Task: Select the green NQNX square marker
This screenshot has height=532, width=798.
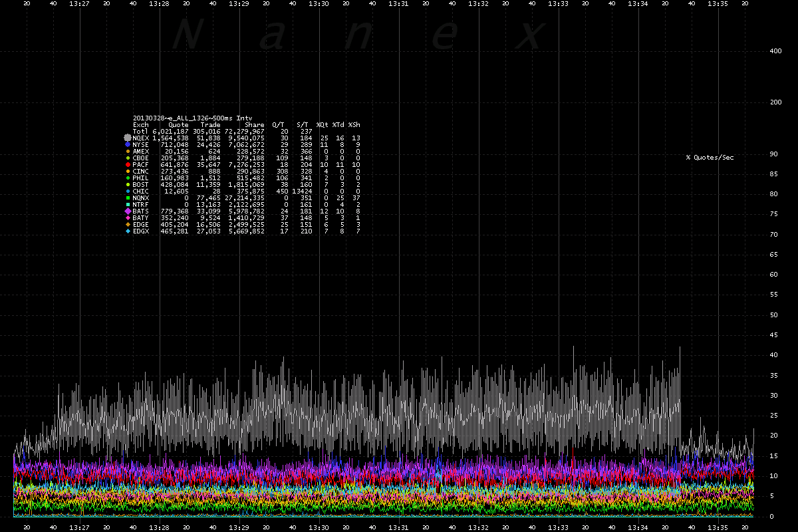Action: pyautogui.click(x=127, y=198)
